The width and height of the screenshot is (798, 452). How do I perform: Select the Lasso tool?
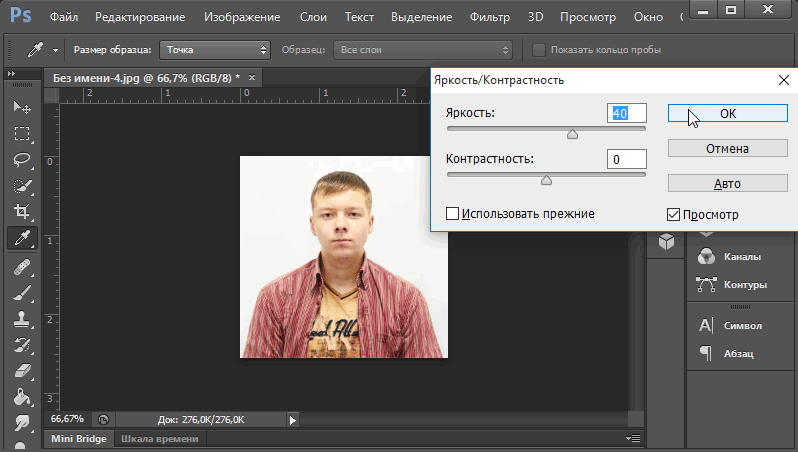[21, 160]
